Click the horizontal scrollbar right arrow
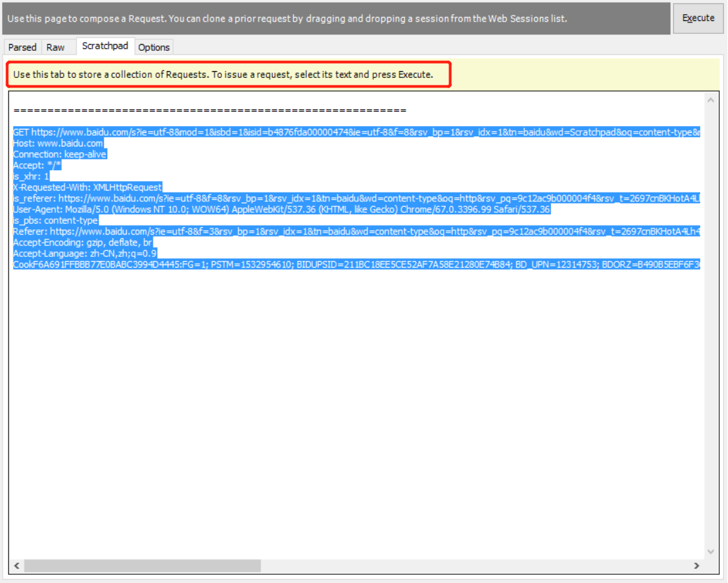Viewport: 728px width, 583px height. tap(696, 565)
